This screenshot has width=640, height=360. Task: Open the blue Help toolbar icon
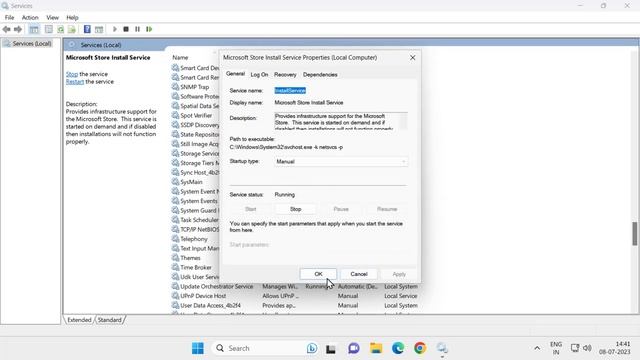tap(87, 29)
